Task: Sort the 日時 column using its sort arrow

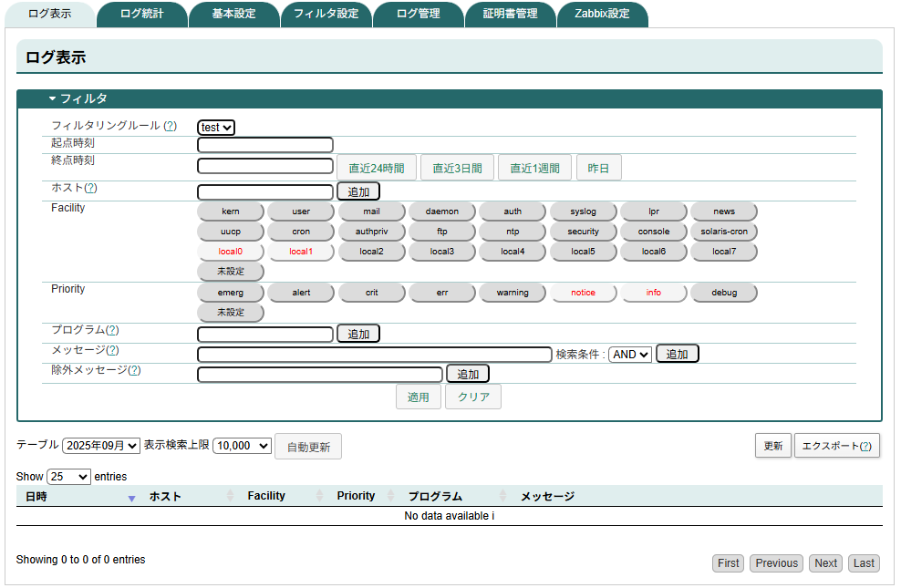Action: pyautogui.click(x=131, y=499)
